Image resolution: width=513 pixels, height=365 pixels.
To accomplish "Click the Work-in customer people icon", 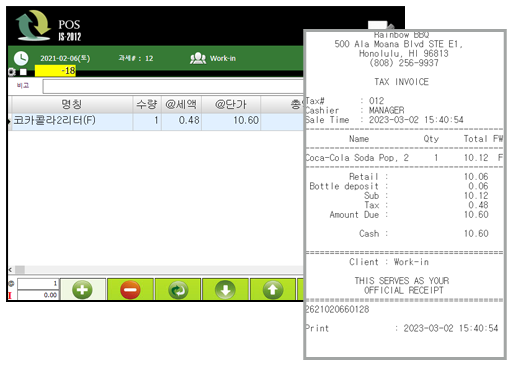I will click(198, 58).
